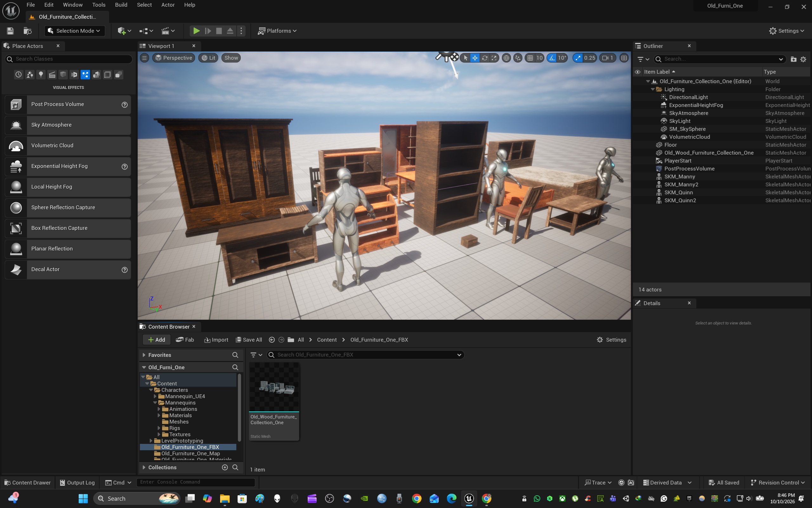This screenshot has width=812, height=508.
Task: Click the console command input field
Action: tap(196, 482)
